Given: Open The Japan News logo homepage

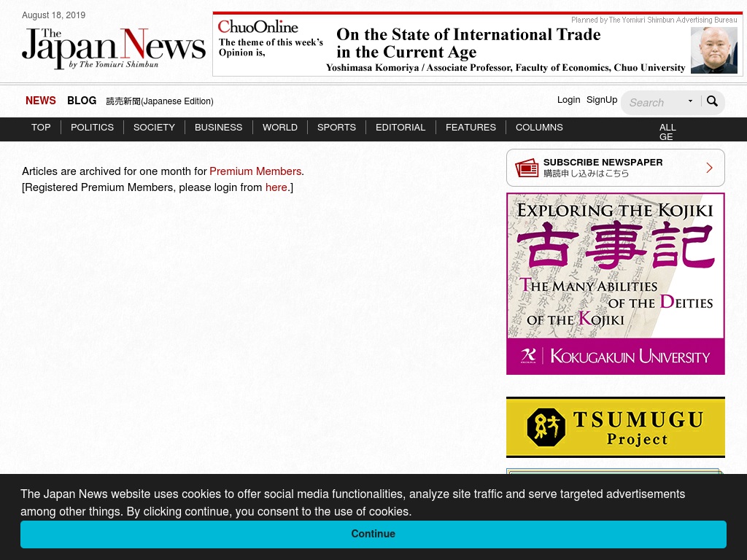Looking at the screenshot, I should tap(113, 48).
